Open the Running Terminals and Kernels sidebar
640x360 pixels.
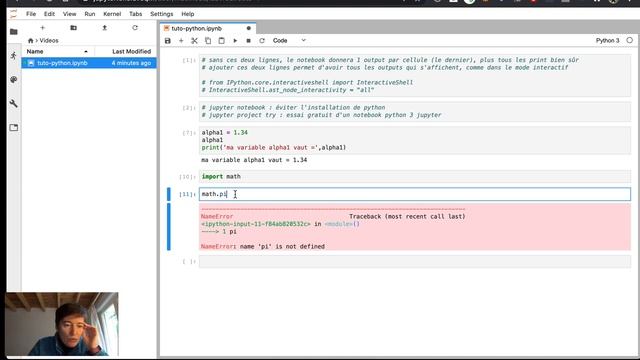tap(14, 56)
